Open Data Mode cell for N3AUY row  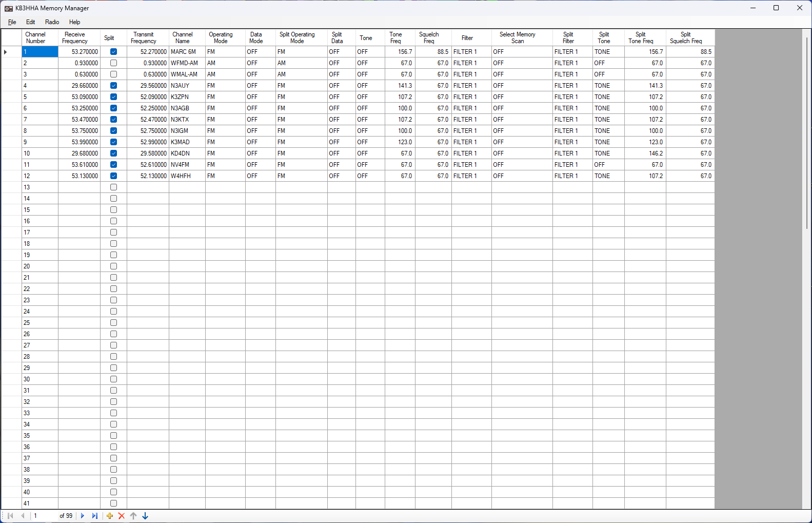[261, 86]
